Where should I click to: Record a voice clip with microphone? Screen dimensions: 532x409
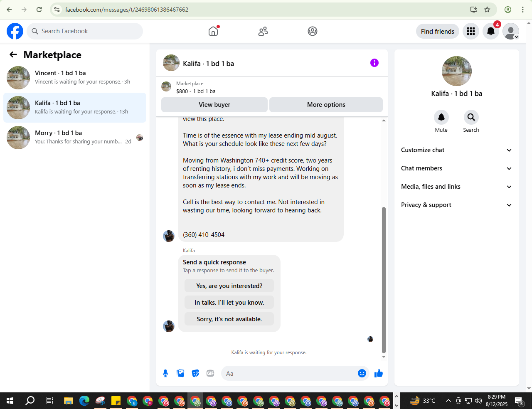coord(165,373)
